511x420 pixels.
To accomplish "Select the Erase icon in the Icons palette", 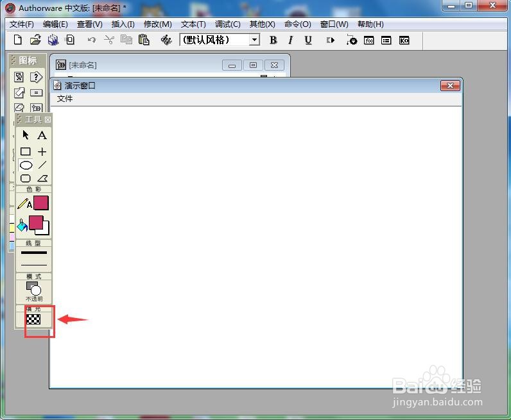I will 19,107.
